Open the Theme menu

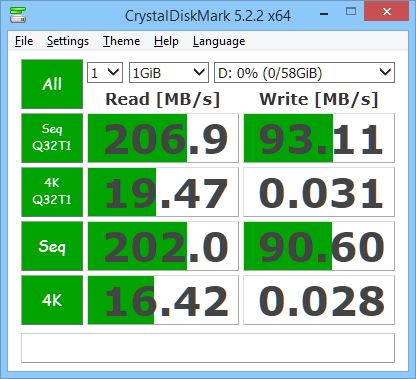pos(121,41)
